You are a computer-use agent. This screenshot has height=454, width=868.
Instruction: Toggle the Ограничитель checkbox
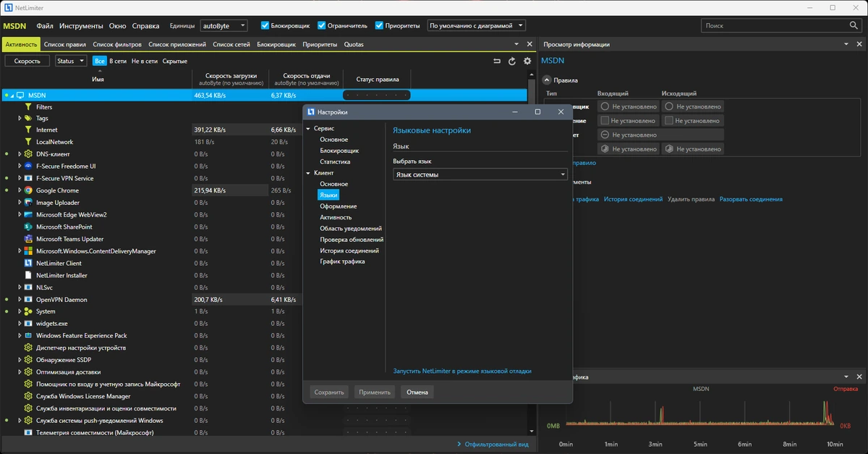(x=321, y=25)
